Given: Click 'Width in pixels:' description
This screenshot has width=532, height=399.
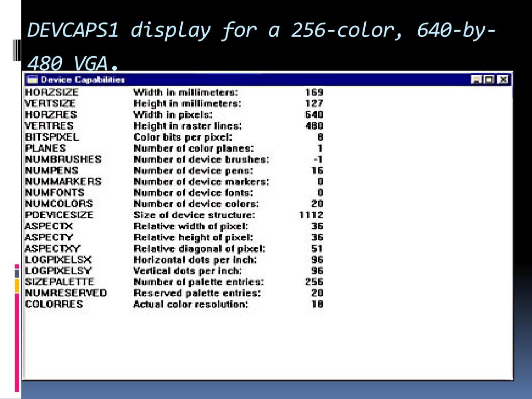Looking at the screenshot, I should pos(172,115).
